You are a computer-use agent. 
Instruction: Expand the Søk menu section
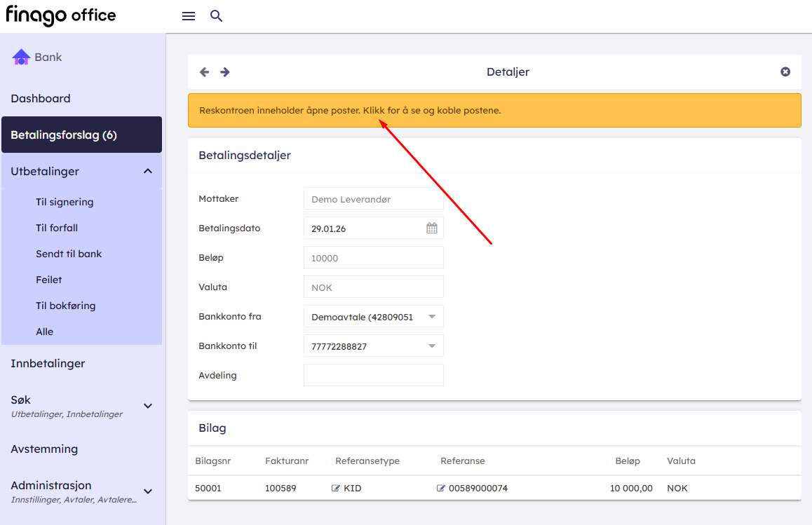click(x=148, y=406)
